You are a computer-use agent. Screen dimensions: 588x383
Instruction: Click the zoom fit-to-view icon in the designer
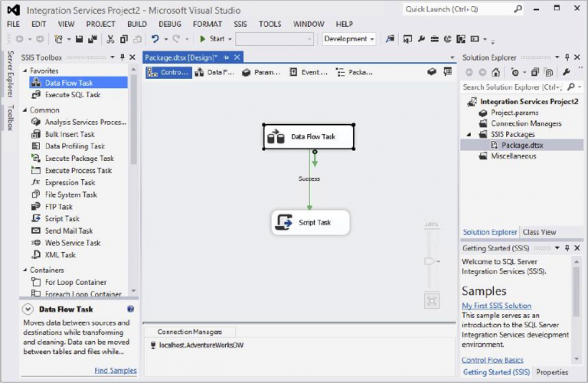pos(432,301)
